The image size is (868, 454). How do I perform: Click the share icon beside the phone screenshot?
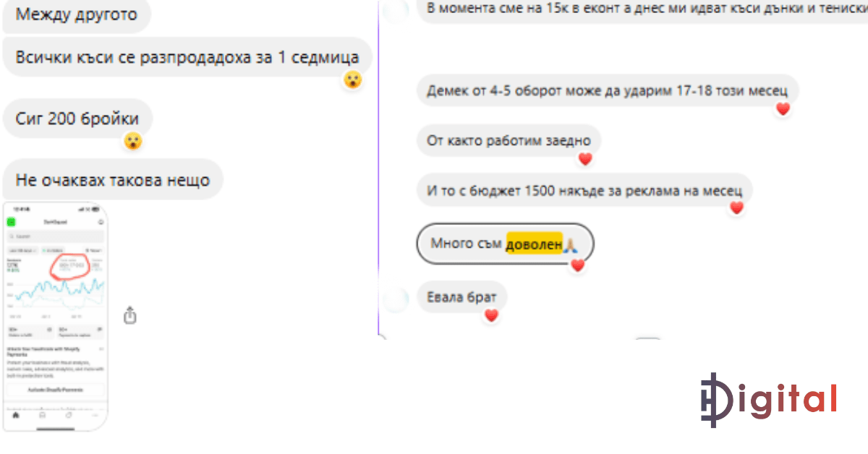[130, 315]
